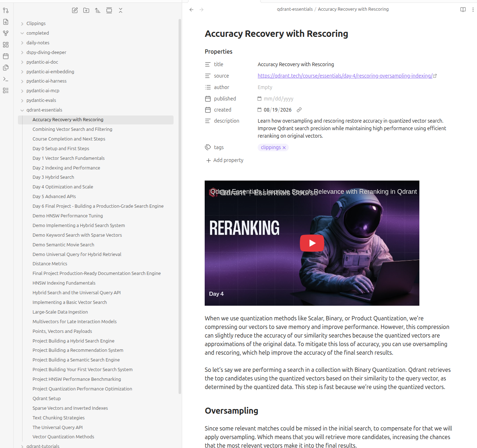Click the source property type icon

(208, 76)
